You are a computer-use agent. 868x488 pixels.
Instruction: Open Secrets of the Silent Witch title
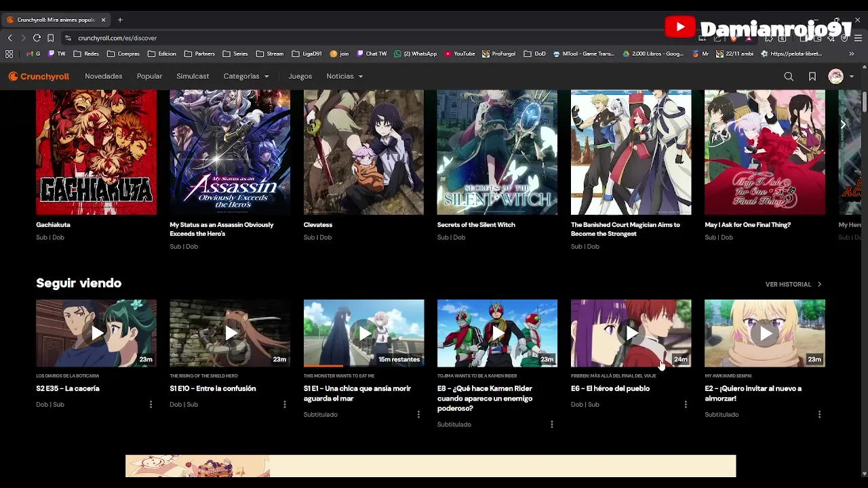coord(476,225)
